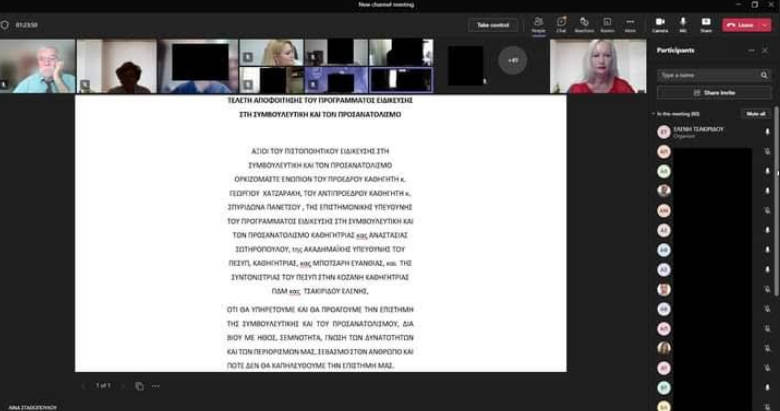This screenshot has width=780, height=411.
Task: Collapse the 'In this meeting' section
Action: (653, 114)
